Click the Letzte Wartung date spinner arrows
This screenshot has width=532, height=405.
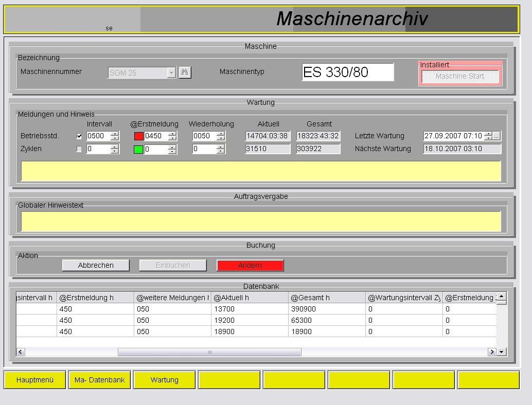pos(488,136)
